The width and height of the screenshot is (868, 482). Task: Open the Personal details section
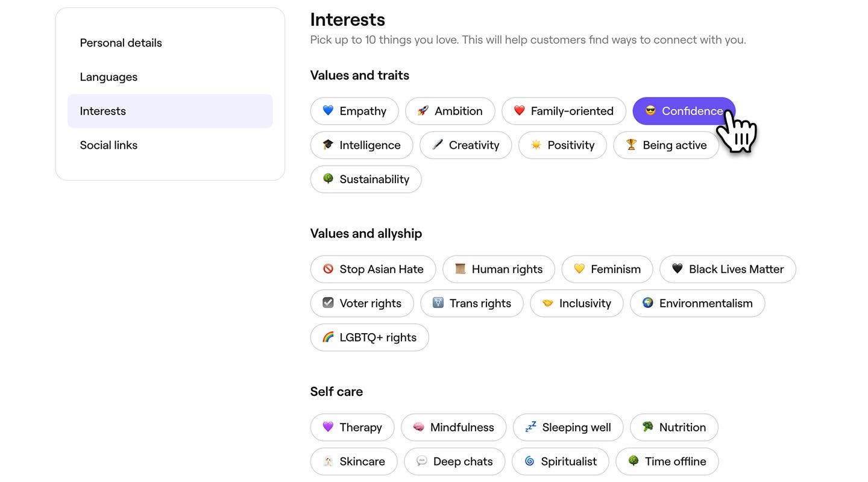121,43
